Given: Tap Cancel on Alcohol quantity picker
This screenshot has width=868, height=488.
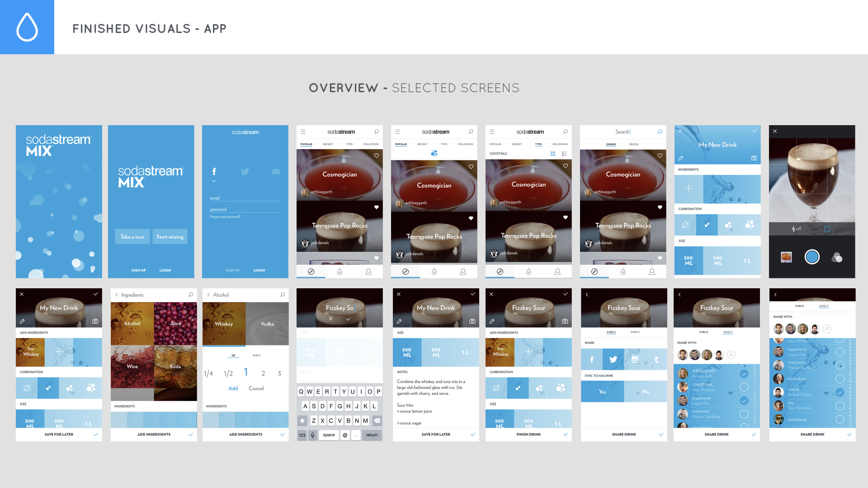Looking at the screenshot, I should coord(256,388).
